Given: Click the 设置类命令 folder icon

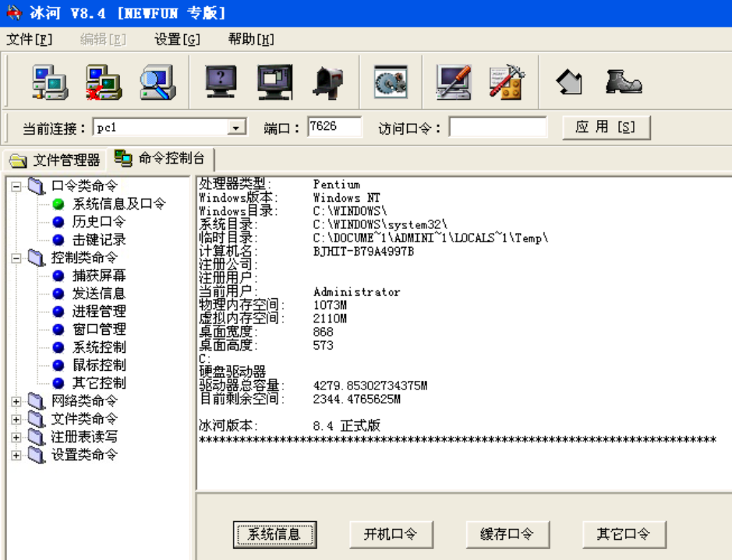Looking at the screenshot, I should (37, 455).
